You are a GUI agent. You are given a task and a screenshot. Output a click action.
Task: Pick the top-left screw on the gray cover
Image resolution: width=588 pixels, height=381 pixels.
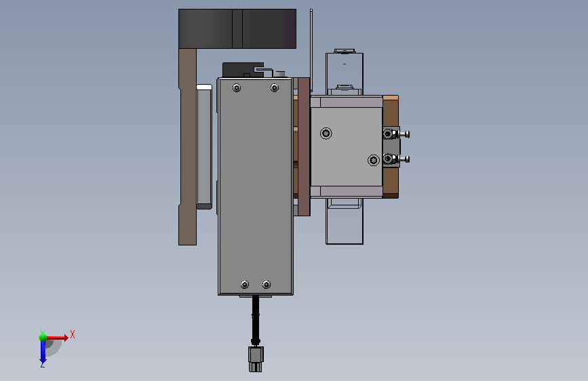[237, 87]
